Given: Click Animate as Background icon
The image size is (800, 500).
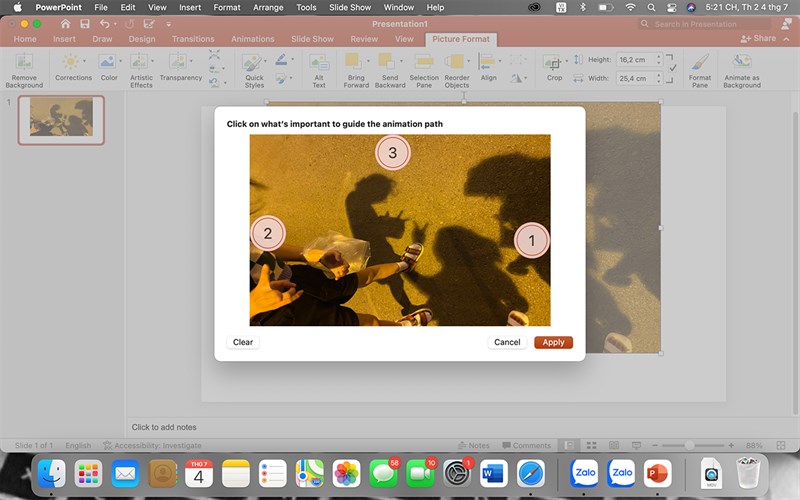Looking at the screenshot, I should (x=741, y=62).
